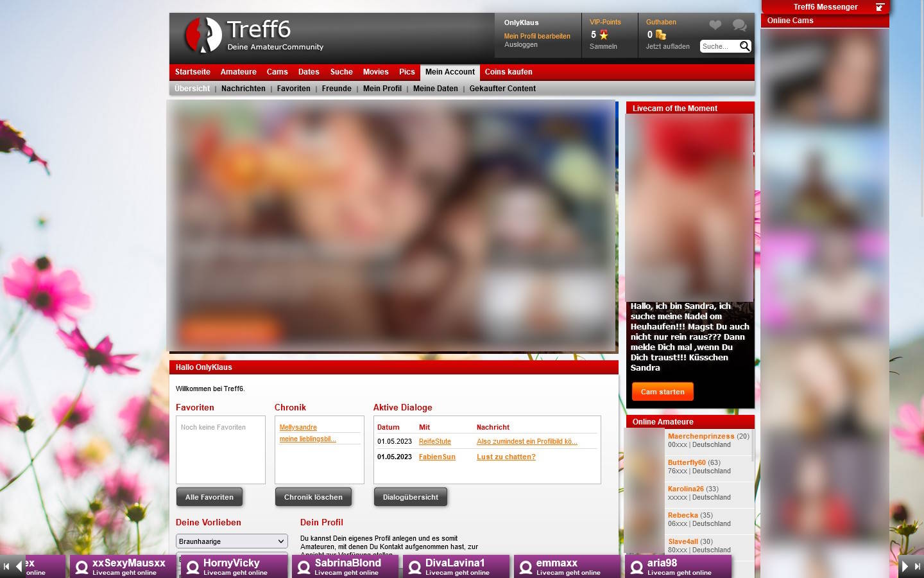Switch to the Nachrichten sub-tab
Screen dimensions: 924x578
point(243,89)
